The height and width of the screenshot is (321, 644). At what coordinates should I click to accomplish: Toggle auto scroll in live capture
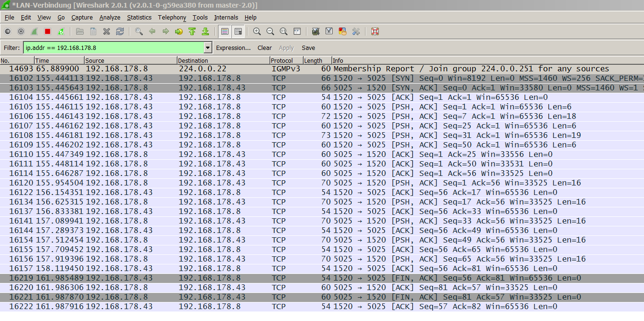[238, 31]
